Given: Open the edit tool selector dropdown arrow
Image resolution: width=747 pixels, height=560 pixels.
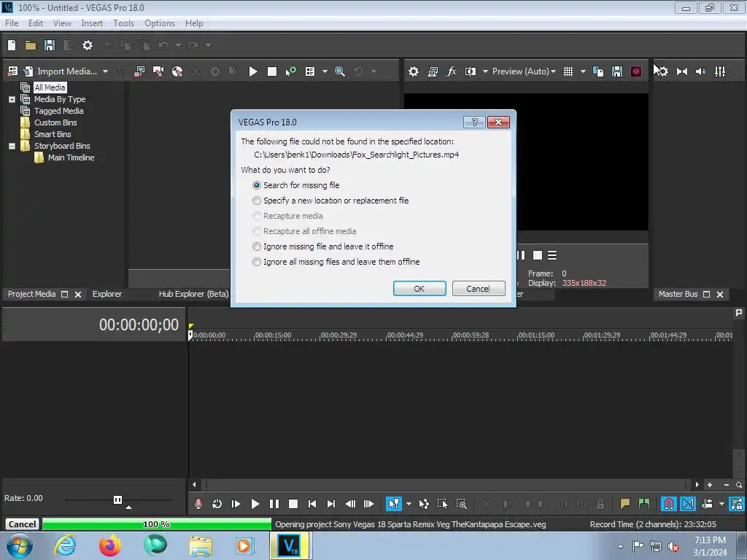Looking at the screenshot, I should (409, 504).
